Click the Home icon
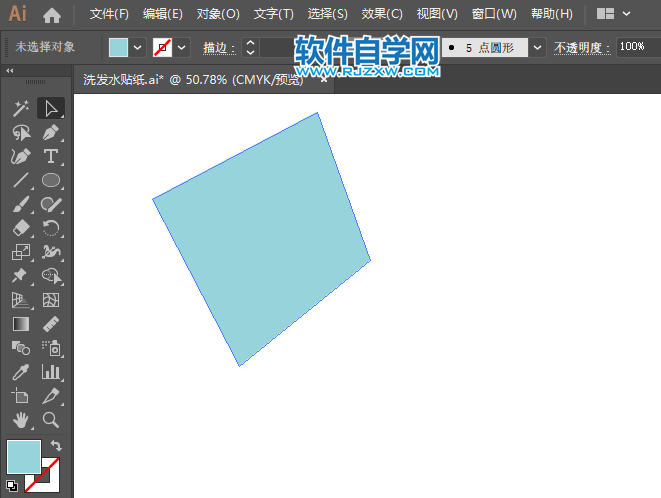The image size is (661, 498). pos(52,15)
